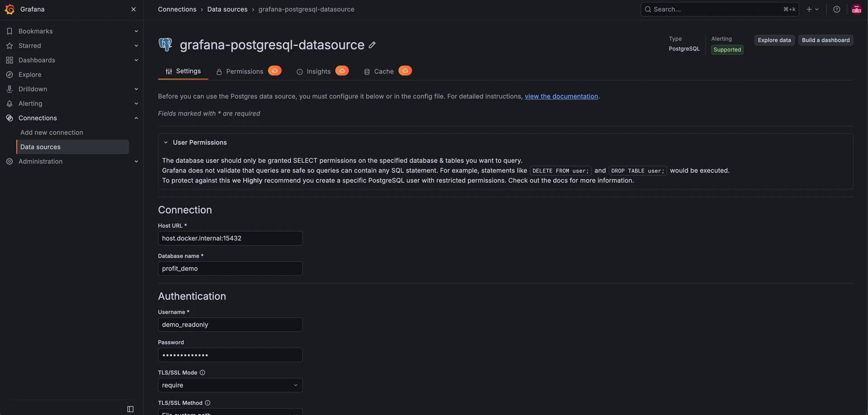Click the search magnifier icon

coord(648,9)
